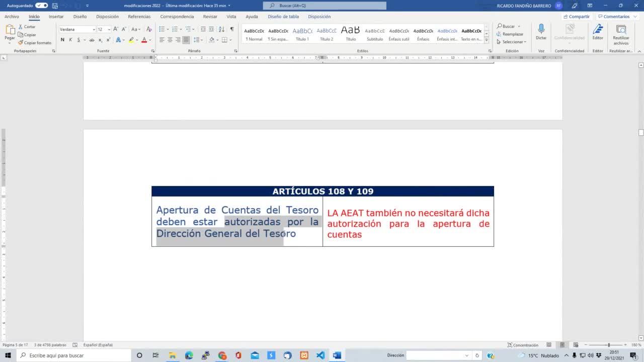Image resolution: width=644 pixels, height=362 pixels.
Task: Apply the Normal style
Action: pyautogui.click(x=254, y=34)
